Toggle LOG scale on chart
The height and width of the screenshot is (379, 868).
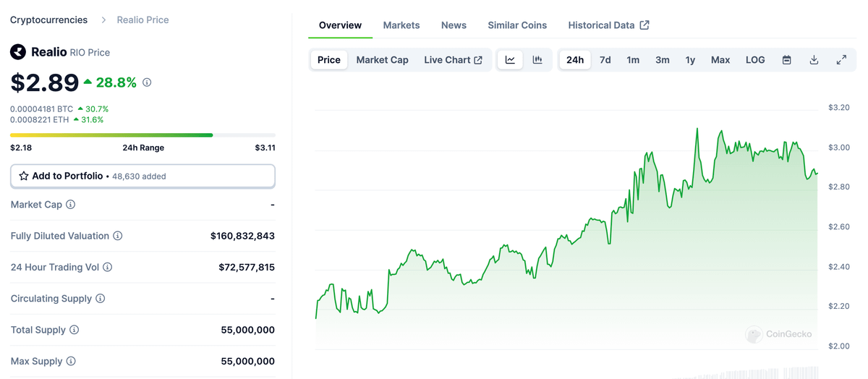pos(755,60)
